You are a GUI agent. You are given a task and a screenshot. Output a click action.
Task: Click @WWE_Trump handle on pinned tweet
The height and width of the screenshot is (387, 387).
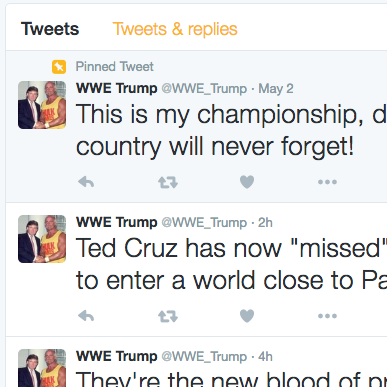(204, 89)
